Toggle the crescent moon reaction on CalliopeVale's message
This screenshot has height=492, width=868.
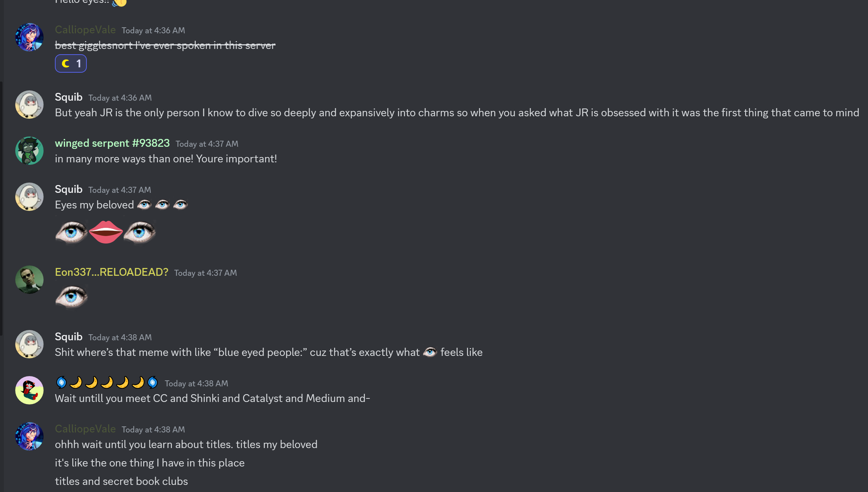pyautogui.click(x=71, y=64)
